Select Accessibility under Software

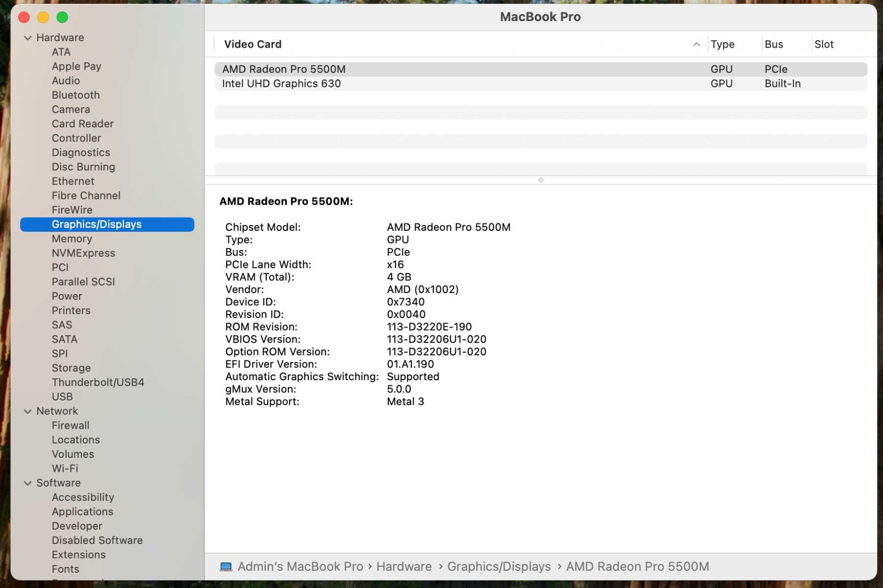pos(83,497)
